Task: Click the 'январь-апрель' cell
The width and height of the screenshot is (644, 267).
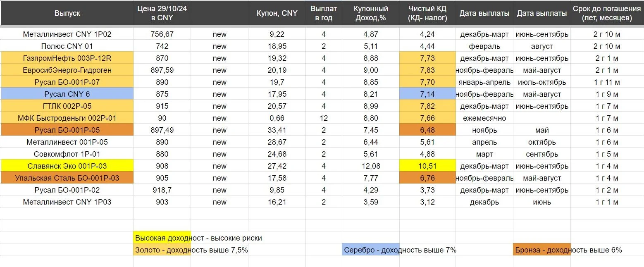Action: (x=484, y=82)
